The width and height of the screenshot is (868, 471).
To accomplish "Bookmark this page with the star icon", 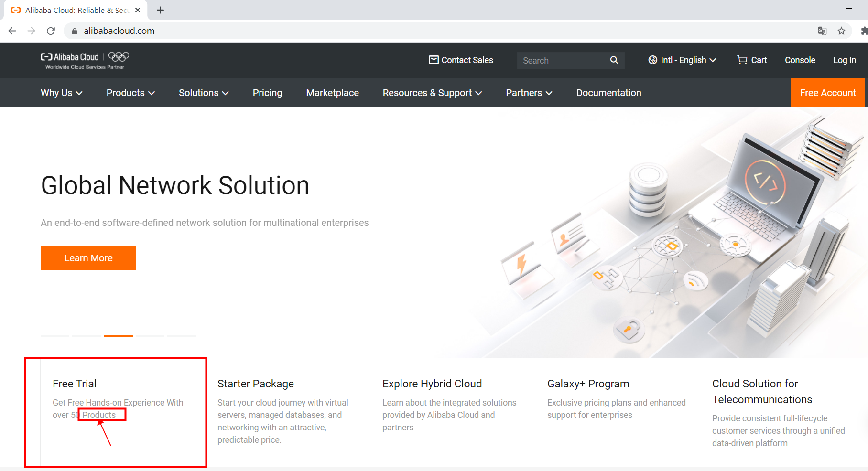I will click(x=841, y=31).
